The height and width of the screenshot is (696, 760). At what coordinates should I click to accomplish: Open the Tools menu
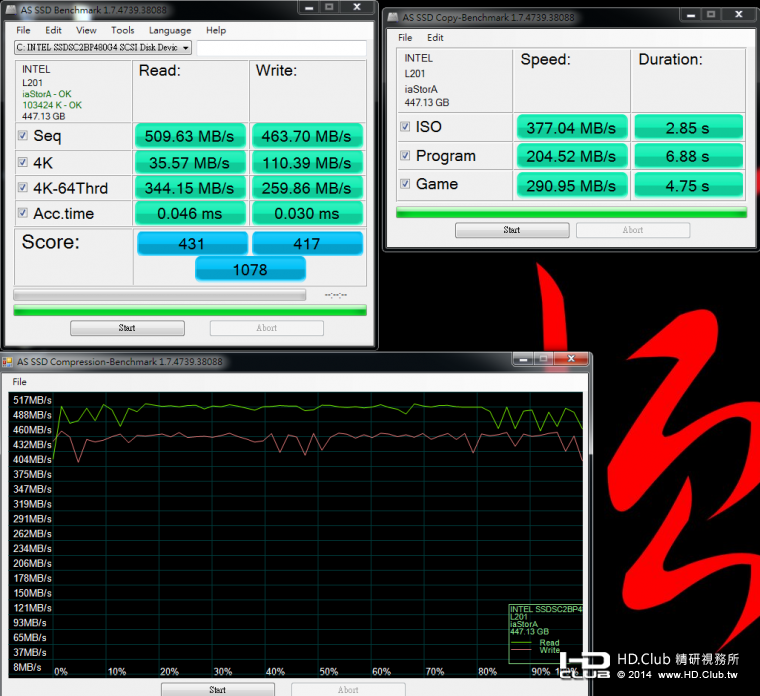tap(123, 30)
